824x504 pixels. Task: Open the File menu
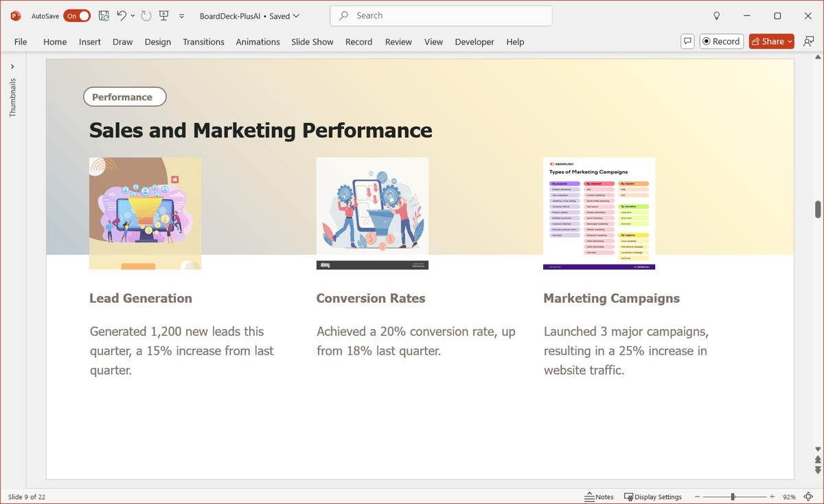tap(21, 42)
